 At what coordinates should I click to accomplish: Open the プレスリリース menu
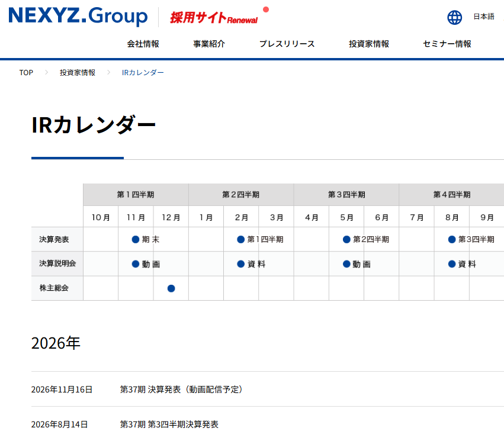(287, 44)
